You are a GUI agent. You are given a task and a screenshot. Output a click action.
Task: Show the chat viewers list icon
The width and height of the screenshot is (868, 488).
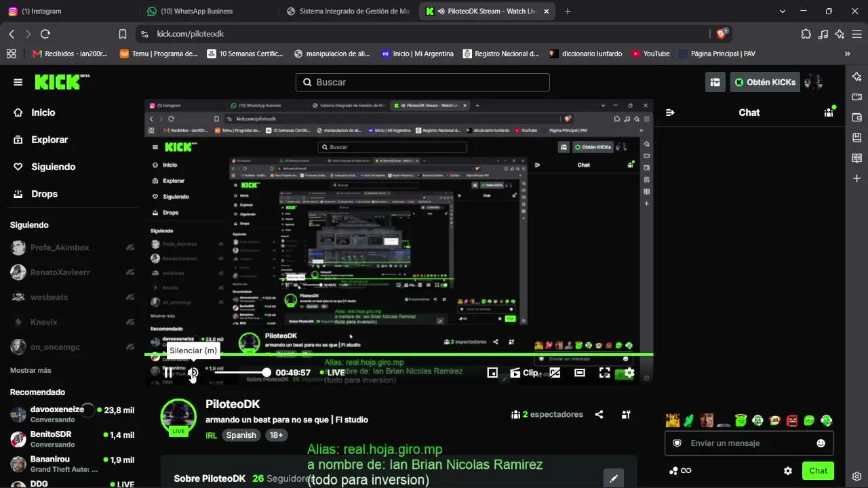pyautogui.click(x=829, y=113)
